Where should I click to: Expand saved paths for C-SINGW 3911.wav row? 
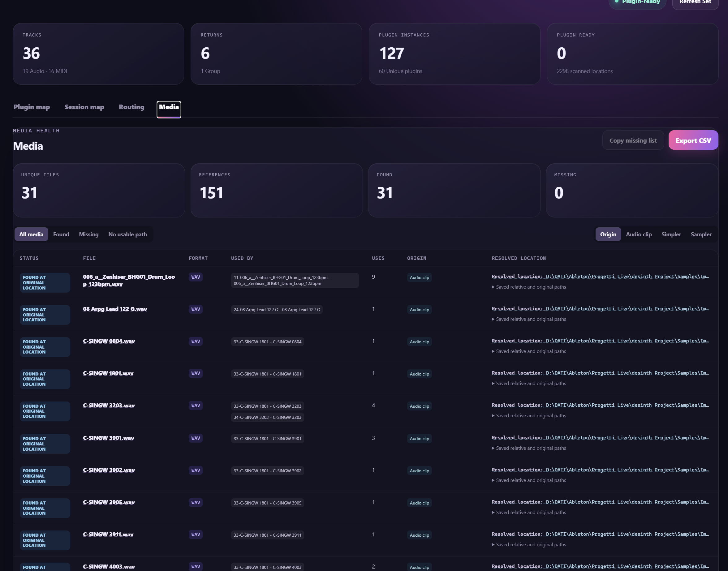coord(529,544)
